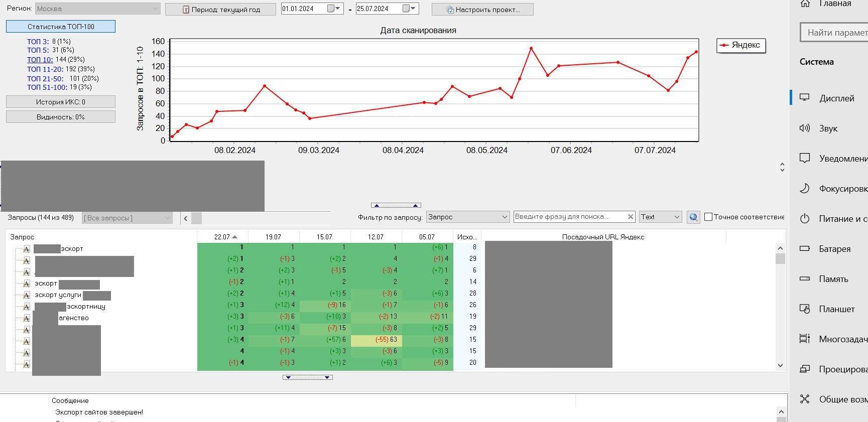The height and width of the screenshot is (422, 868).
Task: Toggle the 'Точное соответствие' checkbox
Action: coord(708,217)
